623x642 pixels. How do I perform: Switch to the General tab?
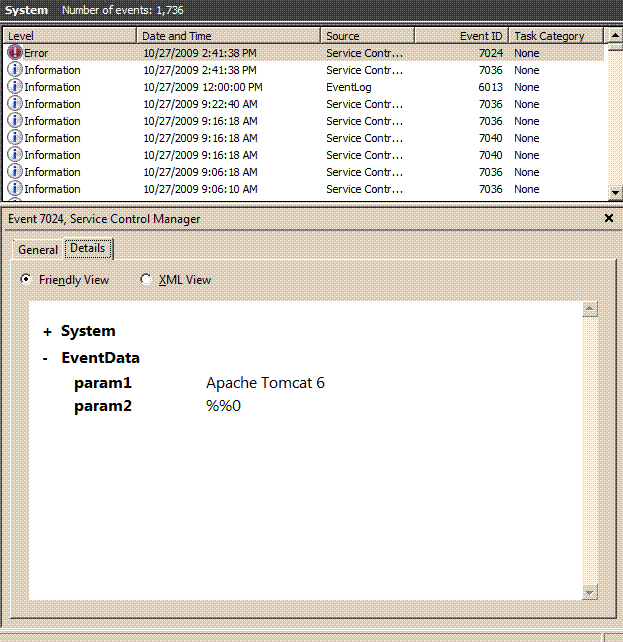pos(38,250)
